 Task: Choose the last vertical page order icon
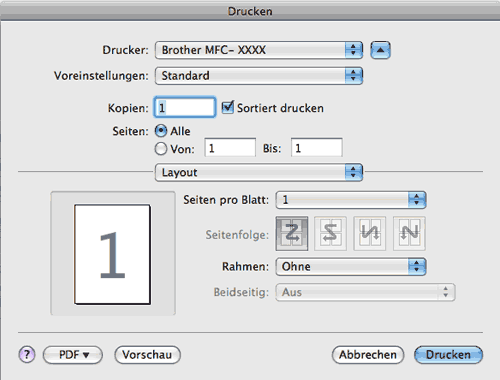pos(409,233)
